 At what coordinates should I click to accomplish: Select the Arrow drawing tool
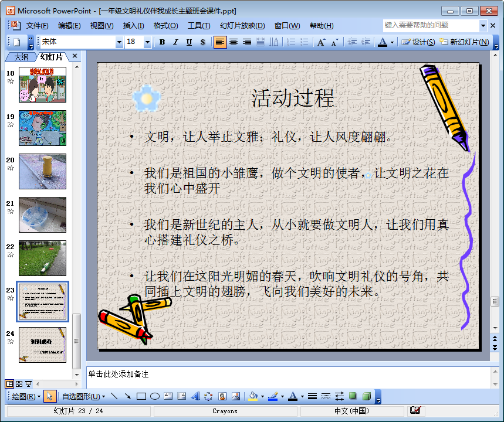click(127, 396)
